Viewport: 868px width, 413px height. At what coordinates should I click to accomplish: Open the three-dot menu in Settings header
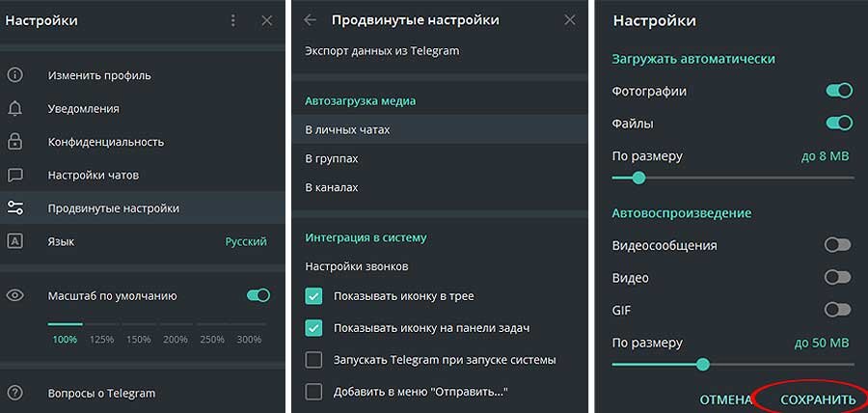232,20
